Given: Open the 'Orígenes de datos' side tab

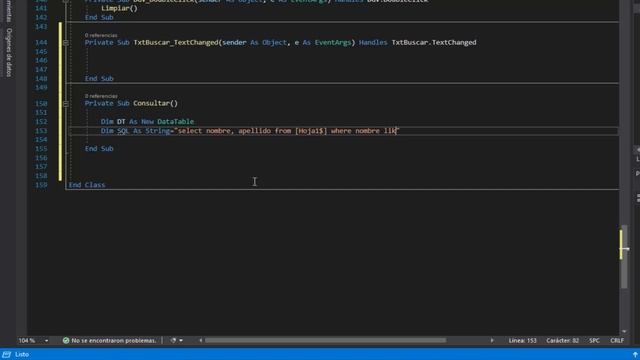Looking at the screenshot, I should [x=9, y=52].
